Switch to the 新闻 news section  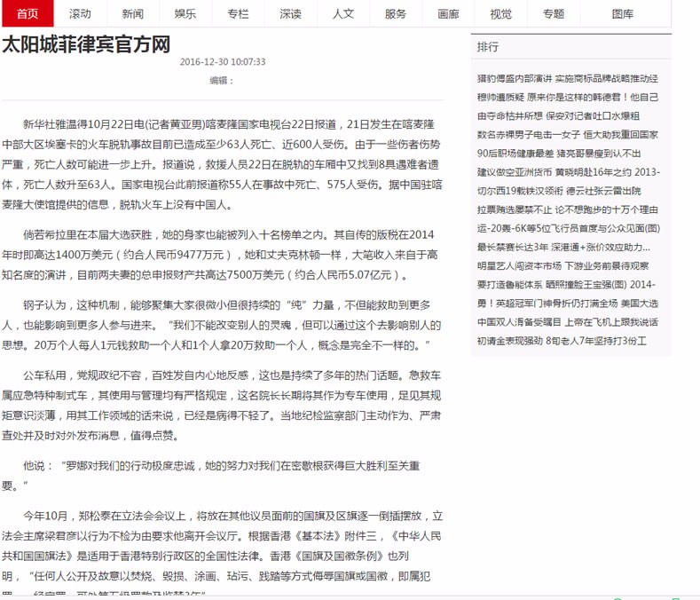tap(132, 13)
